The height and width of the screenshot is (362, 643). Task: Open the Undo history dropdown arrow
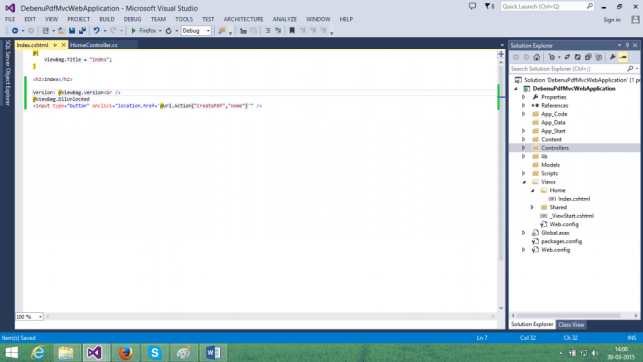pyautogui.click(x=105, y=31)
